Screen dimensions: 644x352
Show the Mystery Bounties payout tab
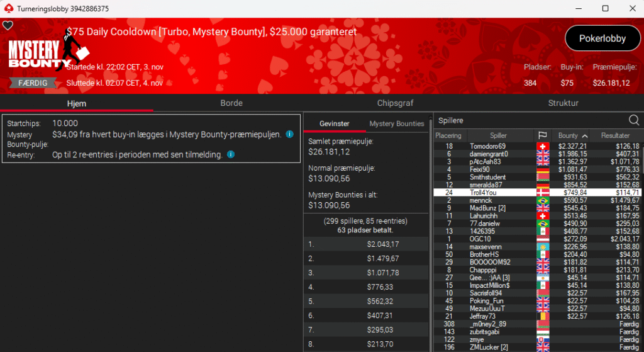coord(396,123)
